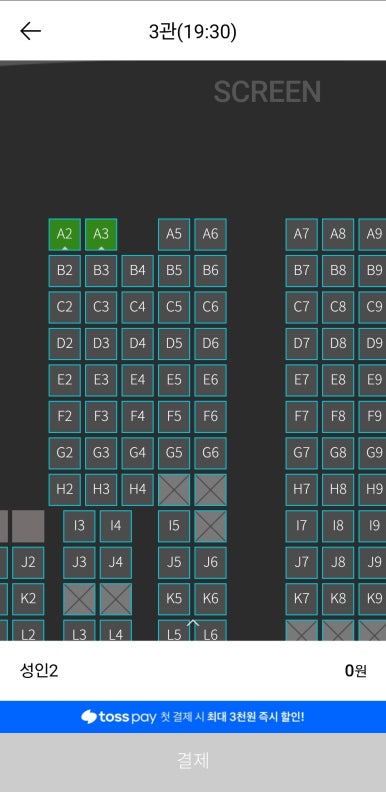Select seat J2
Viewport: 386px width, 792px height.
[28, 563]
